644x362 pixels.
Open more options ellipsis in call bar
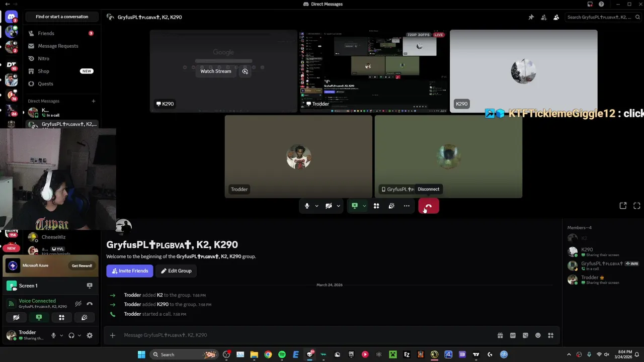point(407,206)
